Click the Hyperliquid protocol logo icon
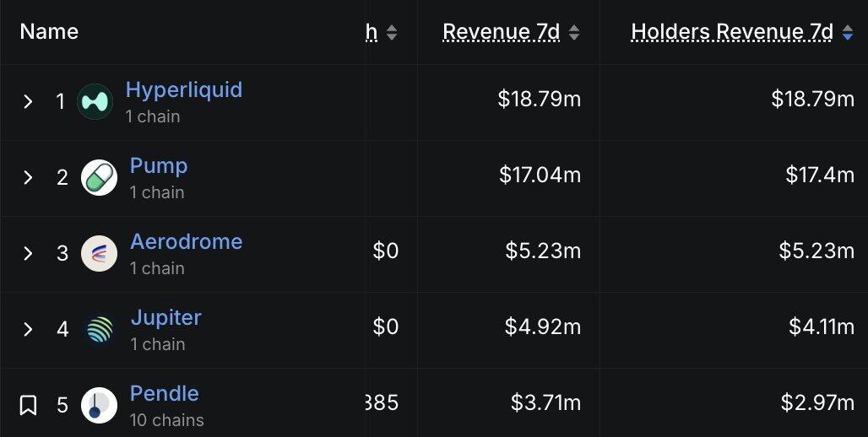 tap(95, 102)
